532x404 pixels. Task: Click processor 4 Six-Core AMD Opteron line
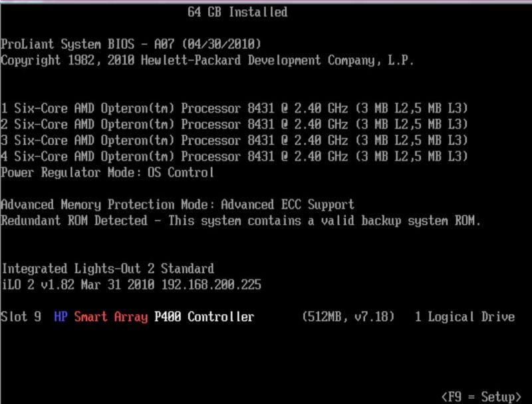click(234, 156)
